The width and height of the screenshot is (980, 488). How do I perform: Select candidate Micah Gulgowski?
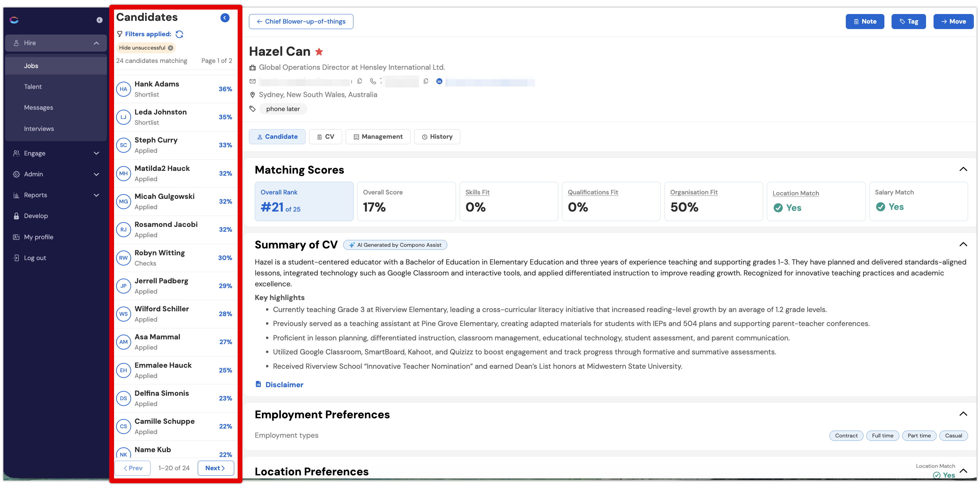(x=176, y=202)
